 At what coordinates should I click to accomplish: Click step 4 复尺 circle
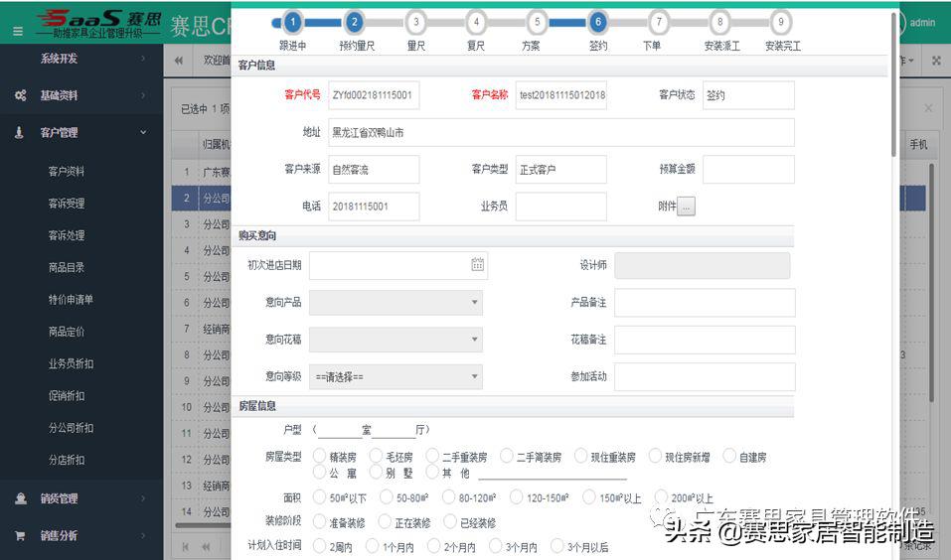tap(476, 23)
